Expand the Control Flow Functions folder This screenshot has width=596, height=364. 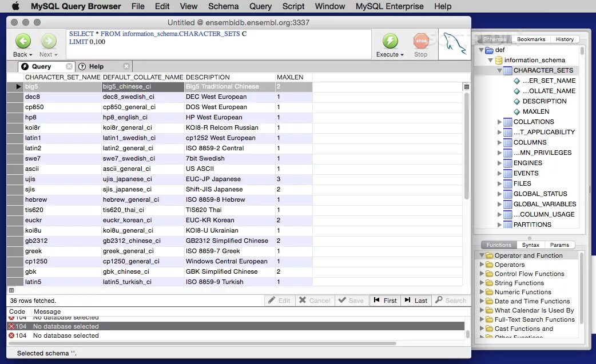click(482, 274)
